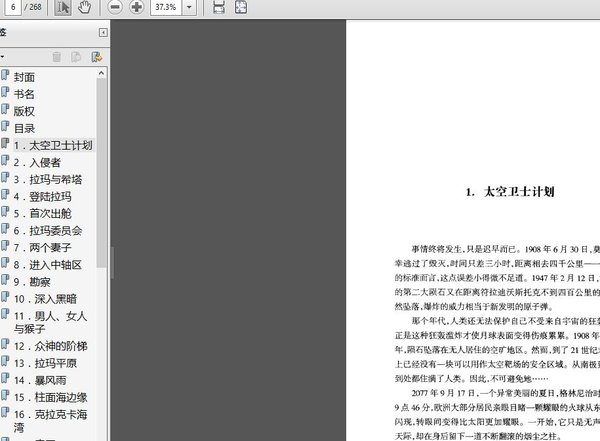Image resolution: width=600 pixels, height=441 pixels.
Task: Click the paragraph beginning 事情终将发生
Action: coord(497,278)
